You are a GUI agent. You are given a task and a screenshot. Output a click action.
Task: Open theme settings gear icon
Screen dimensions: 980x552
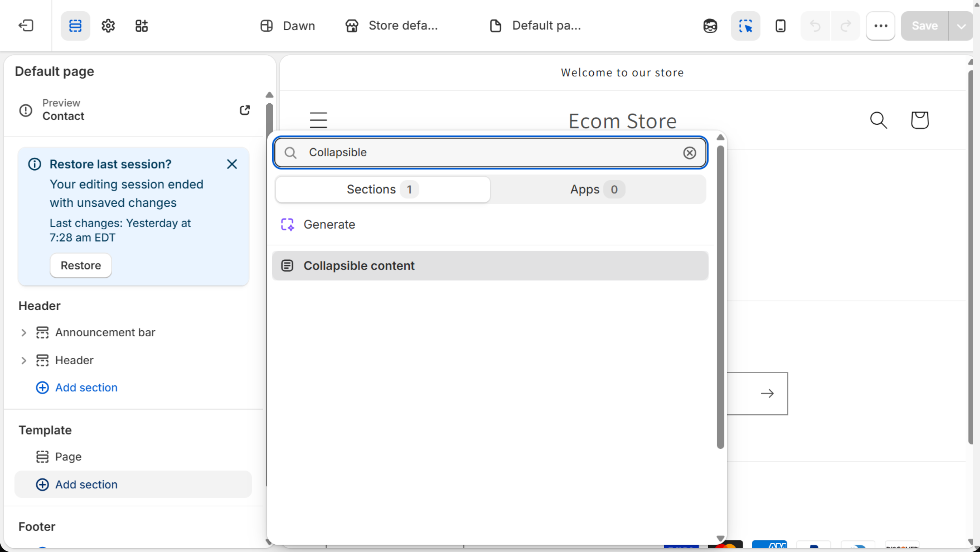(109, 26)
